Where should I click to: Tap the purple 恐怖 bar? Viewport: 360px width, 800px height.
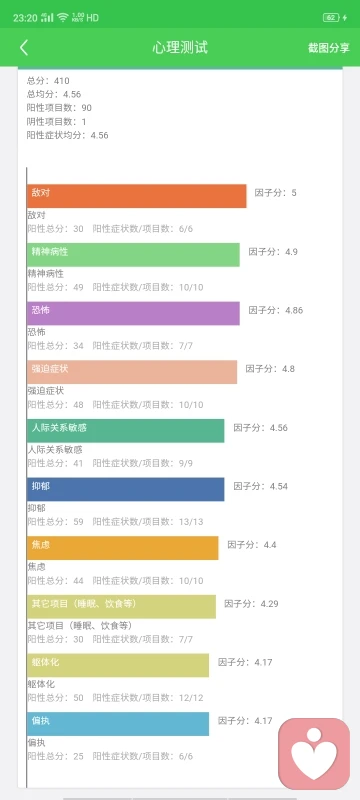point(133,313)
